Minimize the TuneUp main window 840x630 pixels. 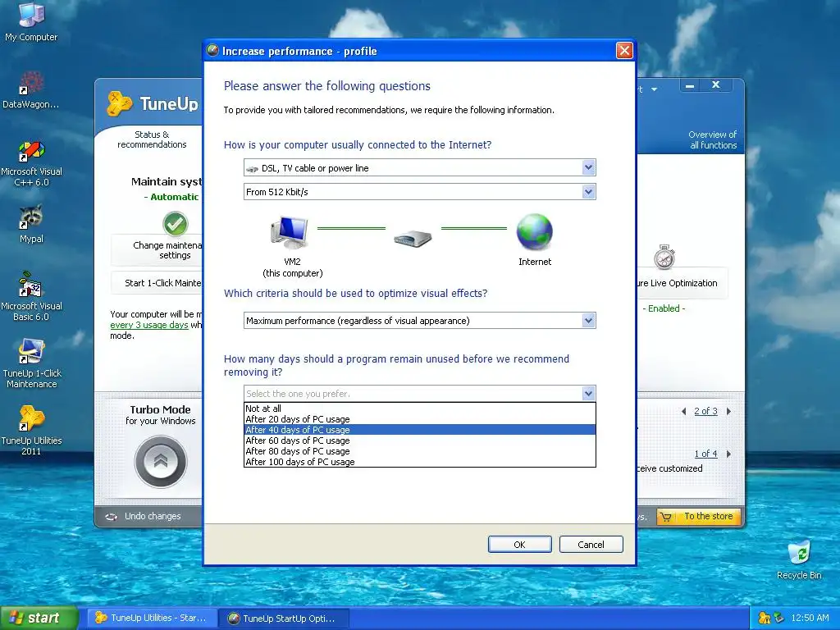click(690, 85)
